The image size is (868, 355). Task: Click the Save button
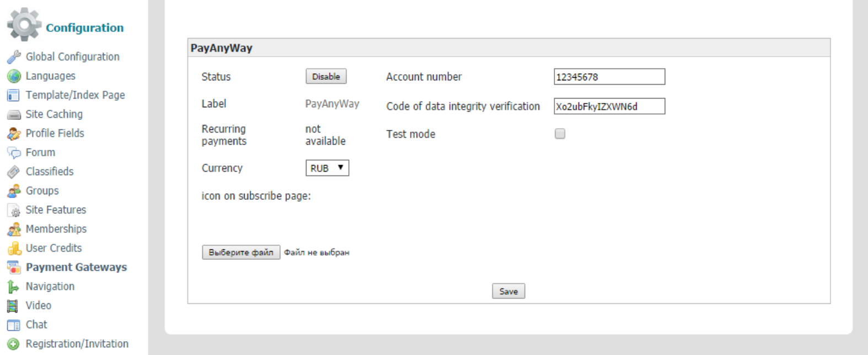click(509, 291)
